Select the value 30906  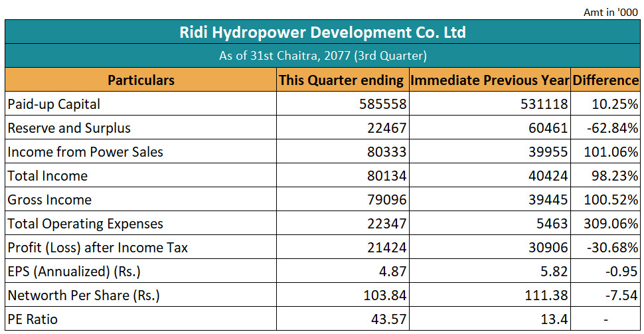tap(548, 247)
